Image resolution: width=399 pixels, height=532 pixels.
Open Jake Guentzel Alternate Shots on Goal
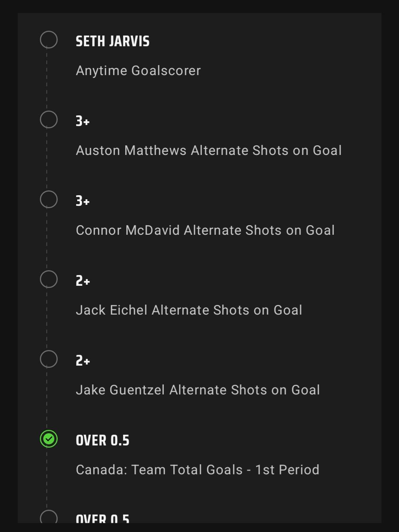[198, 390]
